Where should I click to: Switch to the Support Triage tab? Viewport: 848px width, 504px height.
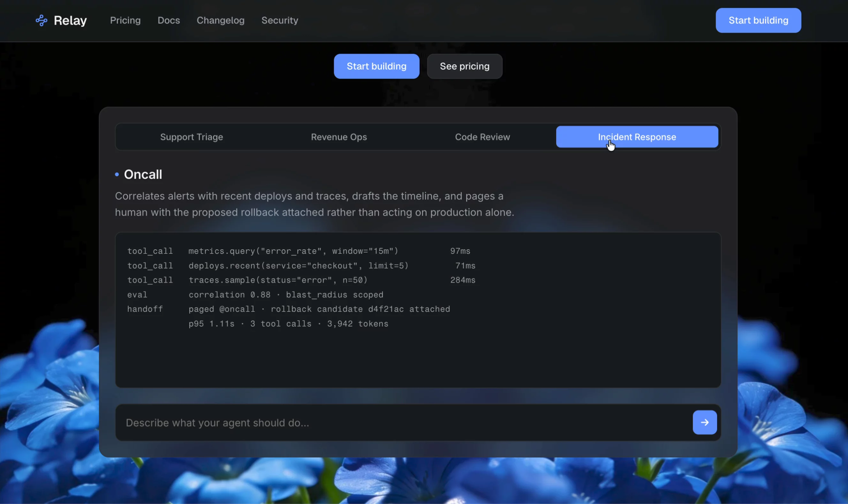pyautogui.click(x=192, y=137)
